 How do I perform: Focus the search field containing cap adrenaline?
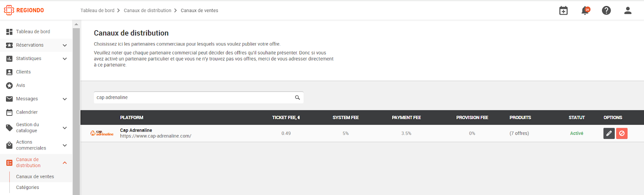coord(198,97)
